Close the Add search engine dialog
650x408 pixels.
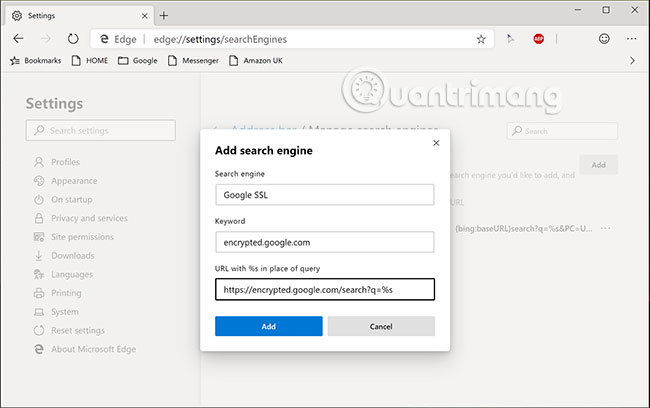pyautogui.click(x=436, y=143)
